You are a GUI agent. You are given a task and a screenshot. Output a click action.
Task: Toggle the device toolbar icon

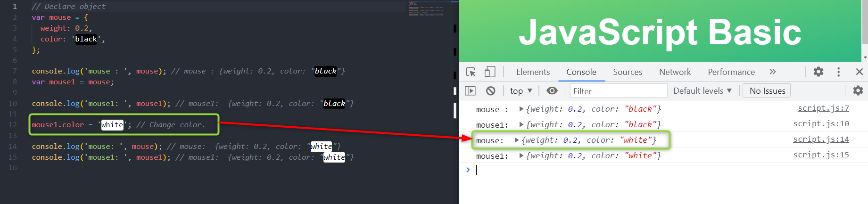[x=490, y=72]
